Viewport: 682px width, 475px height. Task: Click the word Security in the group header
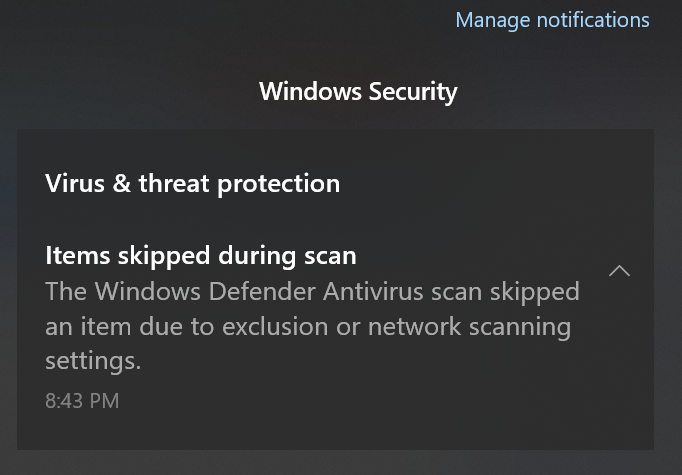tap(413, 92)
